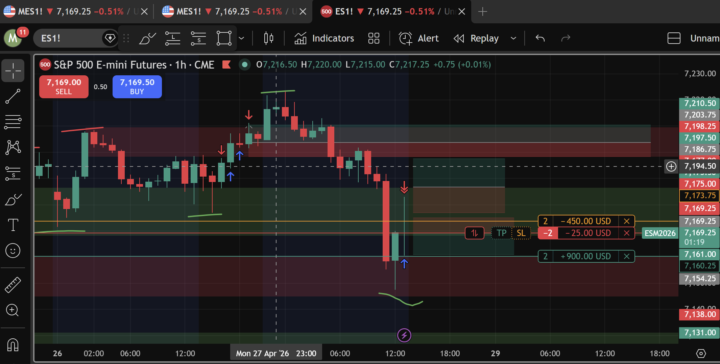Screen dimensions: 720x364
Task: Open the layout grid templates icon
Action: (374, 39)
